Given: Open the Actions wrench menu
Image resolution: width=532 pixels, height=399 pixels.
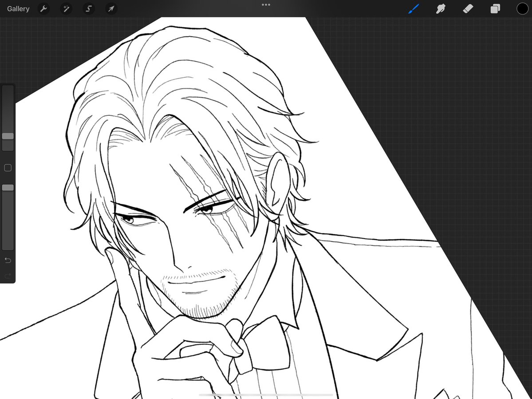Looking at the screenshot, I should point(43,9).
